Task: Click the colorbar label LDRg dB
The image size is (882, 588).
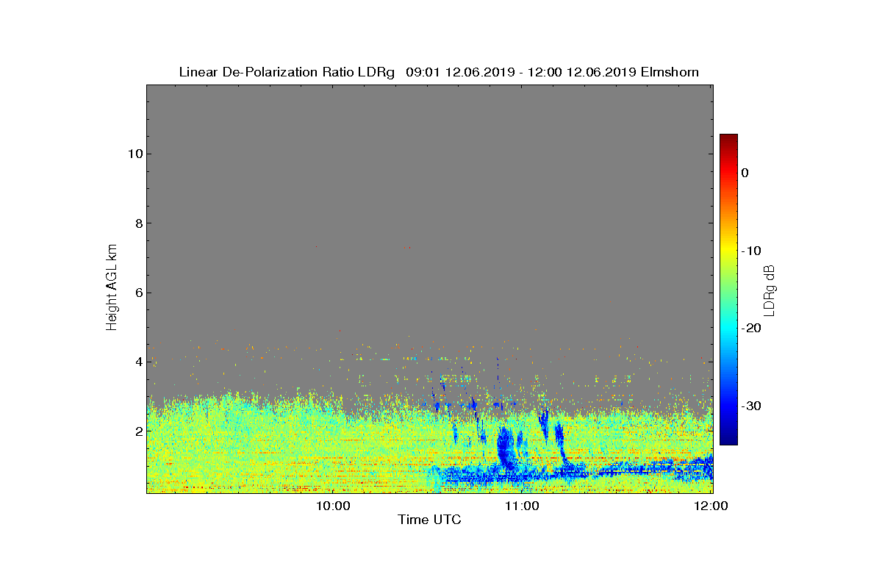Action: coord(770,290)
